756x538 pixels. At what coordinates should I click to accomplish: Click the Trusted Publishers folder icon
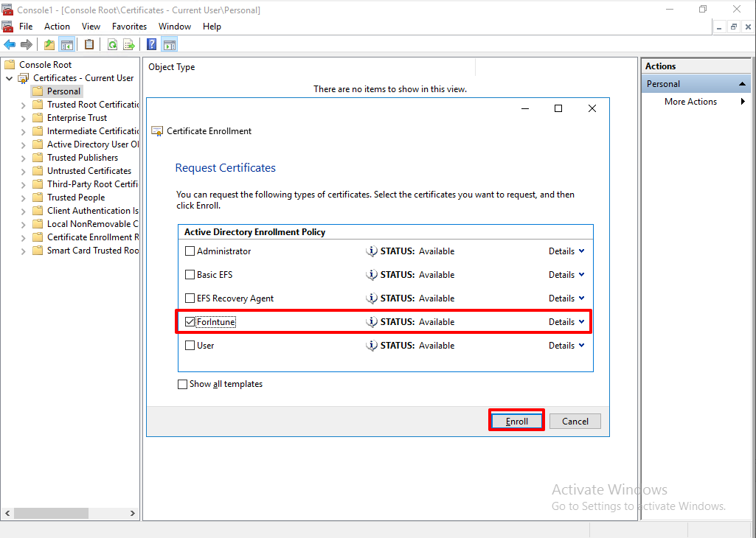coord(38,158)
